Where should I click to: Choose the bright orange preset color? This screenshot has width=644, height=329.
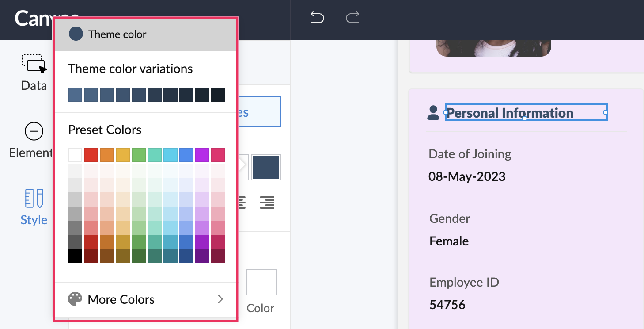[107, 155]
